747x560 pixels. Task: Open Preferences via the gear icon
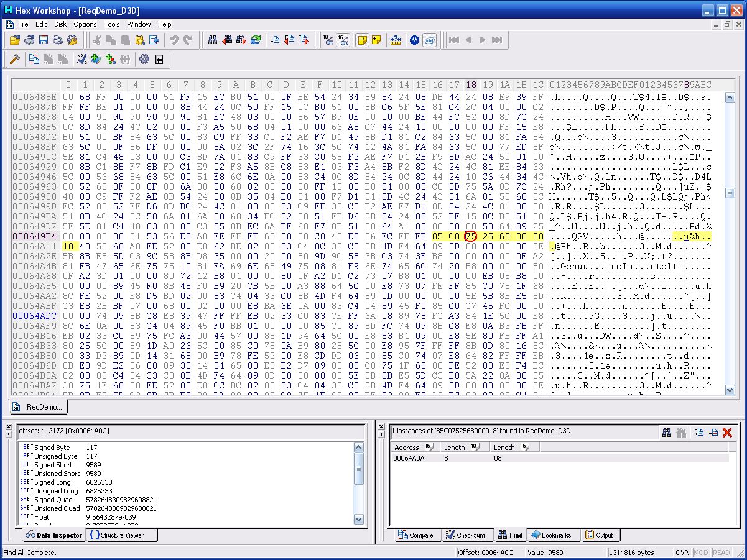144,60
